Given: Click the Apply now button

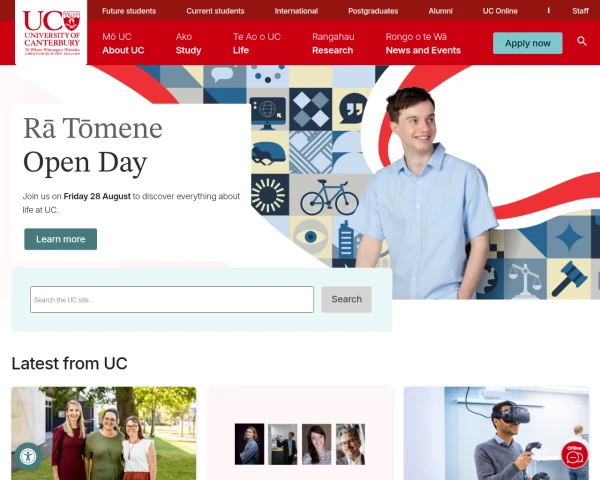Looking at the screenshot, I should point(528,43).
